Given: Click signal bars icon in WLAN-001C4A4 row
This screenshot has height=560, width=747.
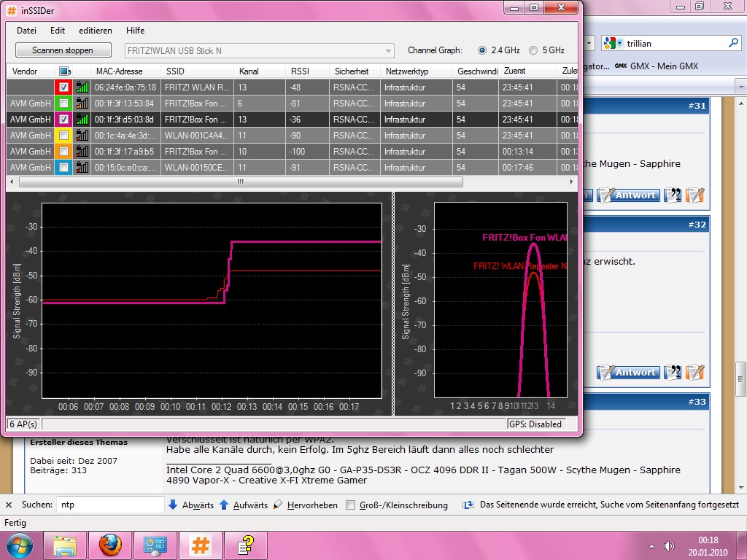Looking at the screenshot, I should [82, 135].
